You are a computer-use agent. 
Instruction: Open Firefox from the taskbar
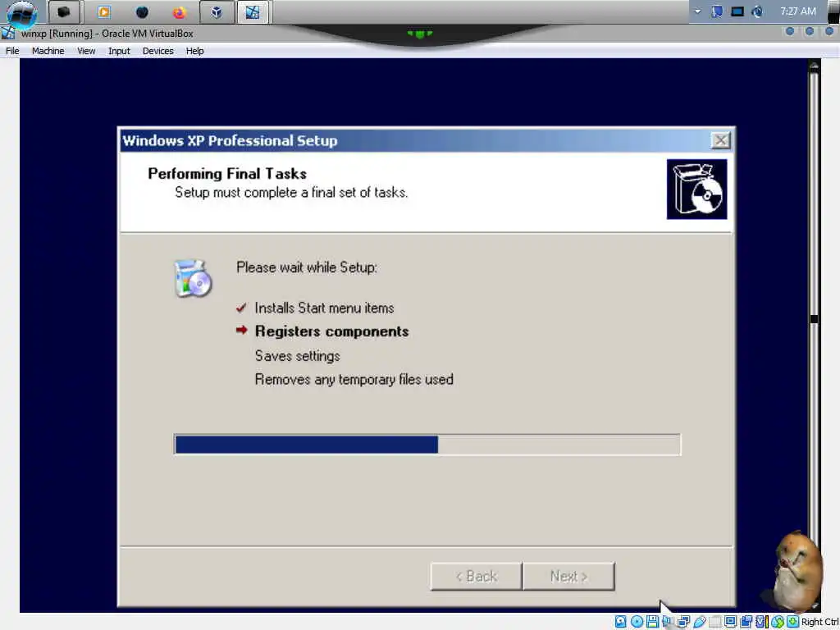coord(179,11)
